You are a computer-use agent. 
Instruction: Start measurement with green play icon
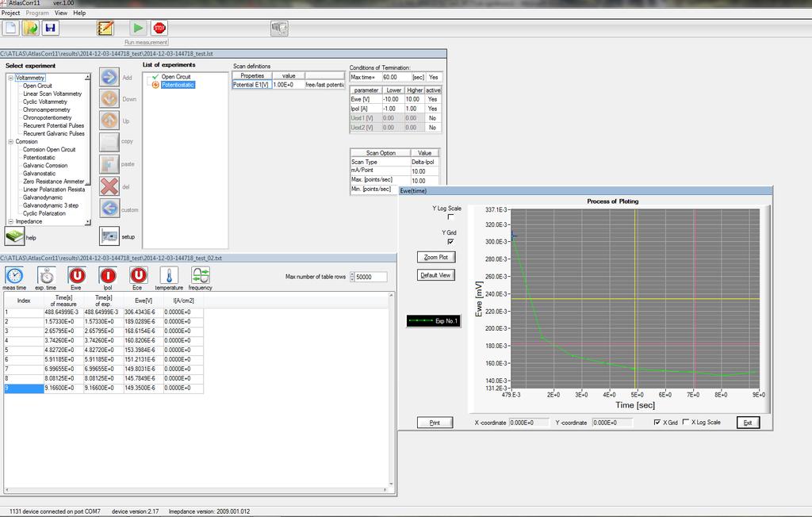(138, 28)
